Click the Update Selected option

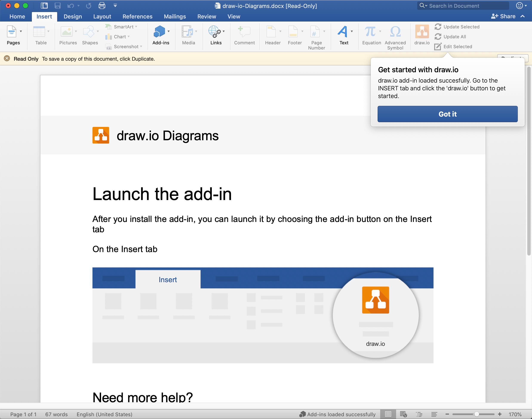(x=462, y=26)
